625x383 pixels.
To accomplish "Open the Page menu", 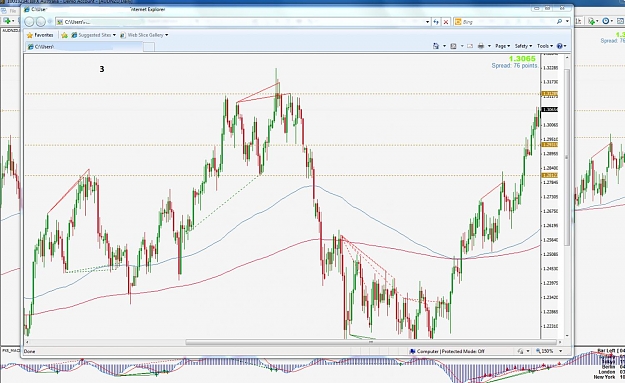I will point(503,46).
